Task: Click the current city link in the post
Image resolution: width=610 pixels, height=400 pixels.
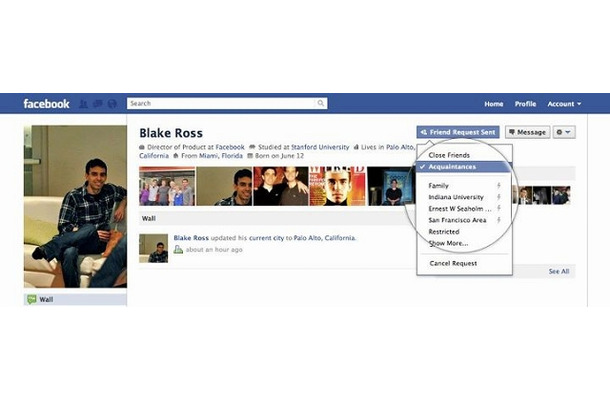Action: 266,238
